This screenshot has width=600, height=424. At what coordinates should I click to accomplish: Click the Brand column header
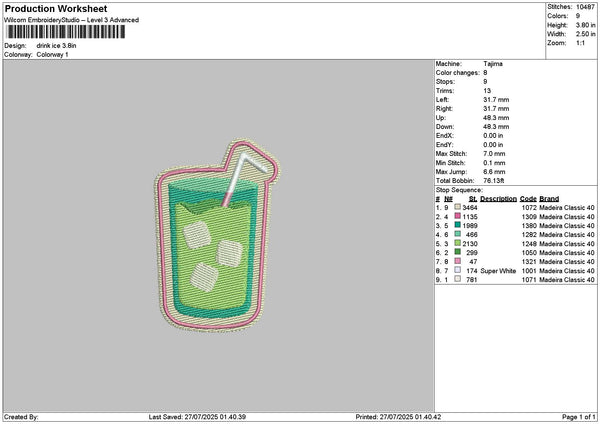point(550,198)
